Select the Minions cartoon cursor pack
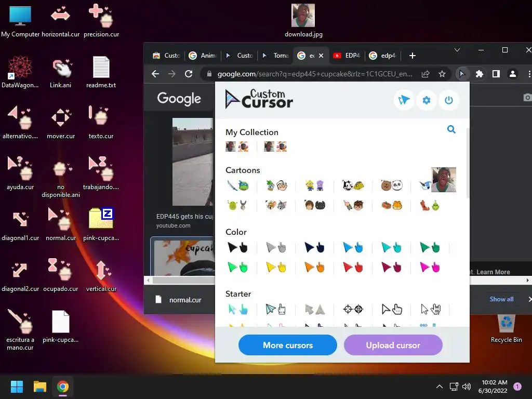Image resolution: width=532 pixels, height=399 pixels. pyautogui.click(x=314, y=185)
